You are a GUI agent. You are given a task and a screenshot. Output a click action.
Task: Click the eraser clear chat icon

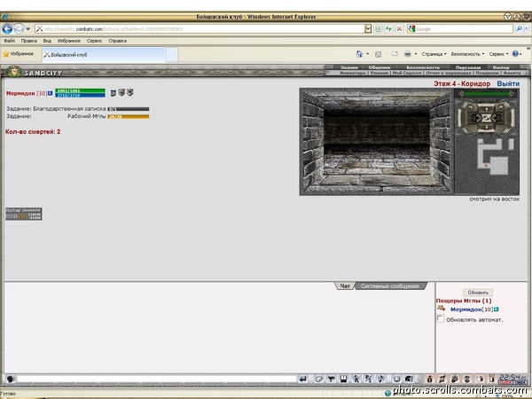pyautogui.click(x=318, y=379)
